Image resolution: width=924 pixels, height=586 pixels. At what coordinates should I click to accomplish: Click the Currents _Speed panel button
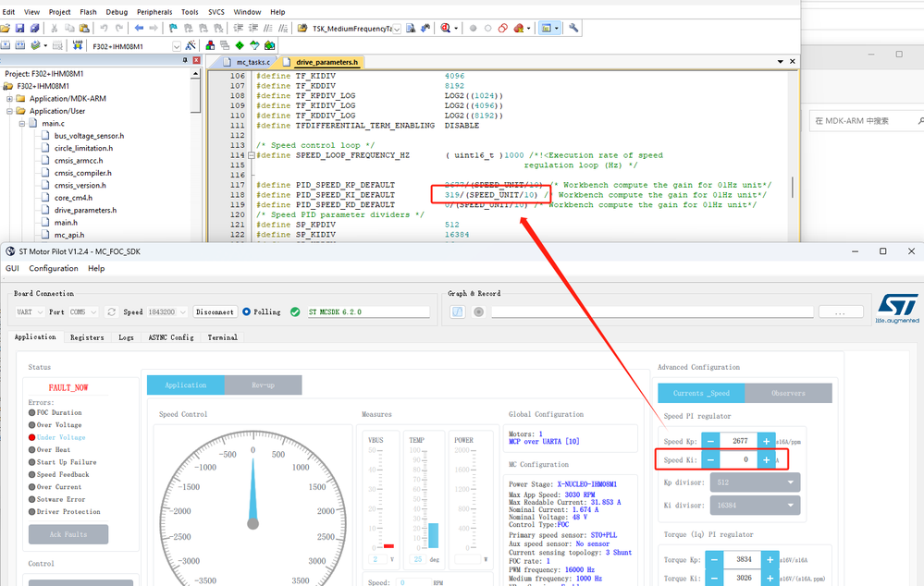click(x=701, y=394)
